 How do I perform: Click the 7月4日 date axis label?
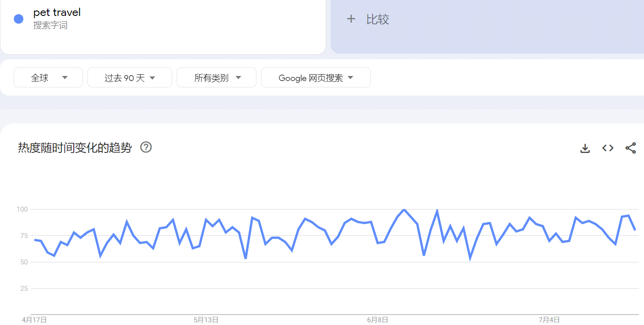coord(549,320)
